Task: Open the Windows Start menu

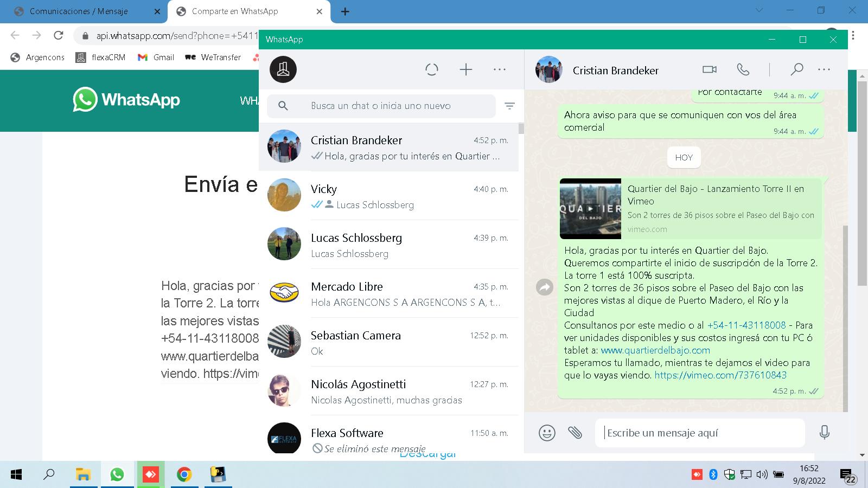Action: coord(16,474)
